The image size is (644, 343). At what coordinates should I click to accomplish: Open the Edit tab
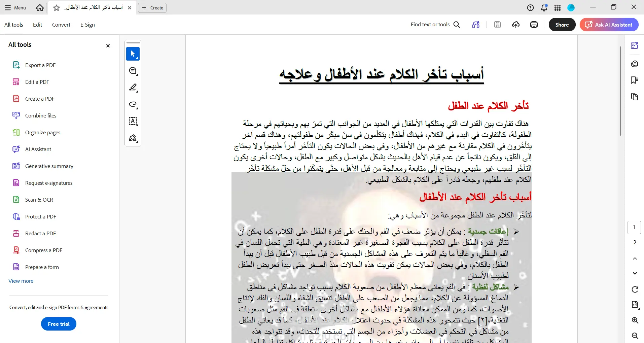tap(37, 25)
